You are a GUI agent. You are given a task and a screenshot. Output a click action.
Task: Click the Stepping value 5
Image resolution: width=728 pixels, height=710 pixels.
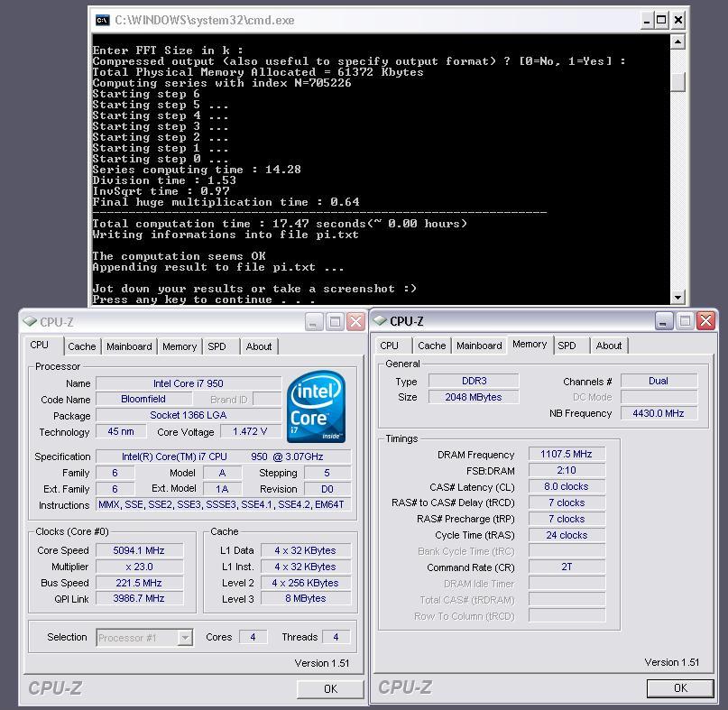327,473
